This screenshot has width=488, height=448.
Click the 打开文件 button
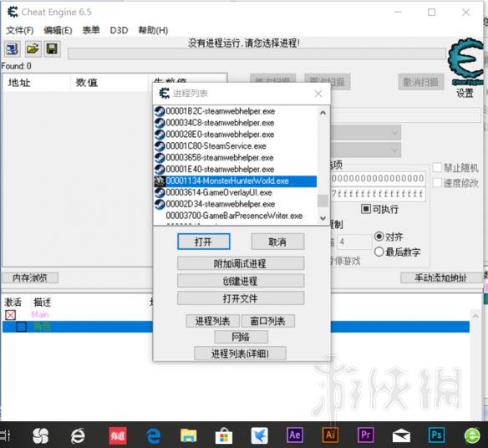coord(241,298)
